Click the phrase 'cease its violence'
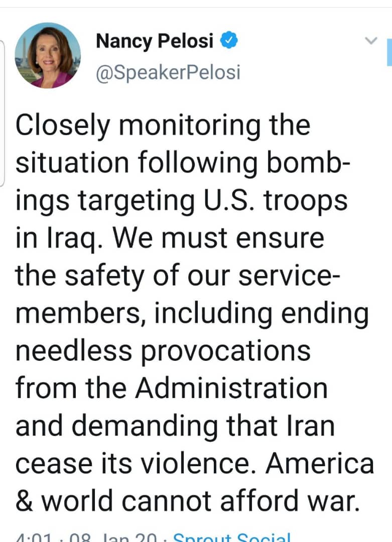The height and width of the screenshot is (542, 392). [133, 464]
